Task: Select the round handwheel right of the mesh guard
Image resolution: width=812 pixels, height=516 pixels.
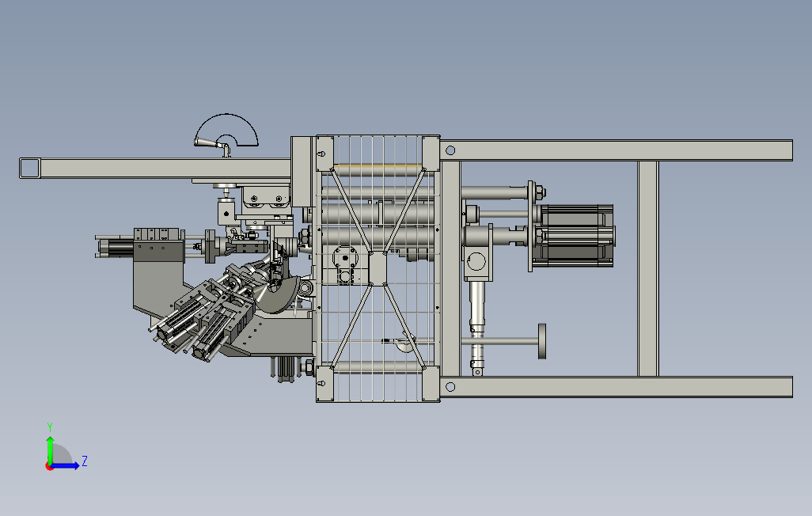Action: pos(541,341)
